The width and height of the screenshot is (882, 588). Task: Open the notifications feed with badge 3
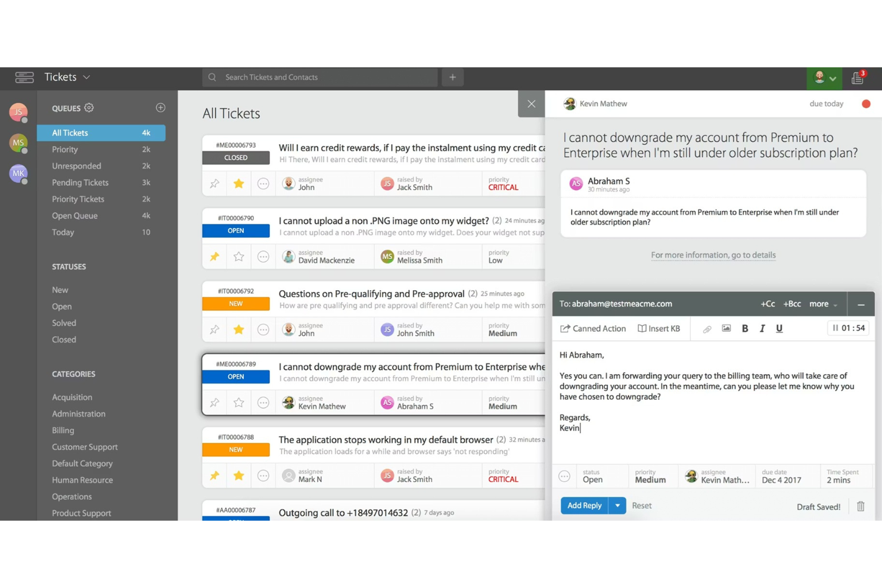tap(858, 77)
